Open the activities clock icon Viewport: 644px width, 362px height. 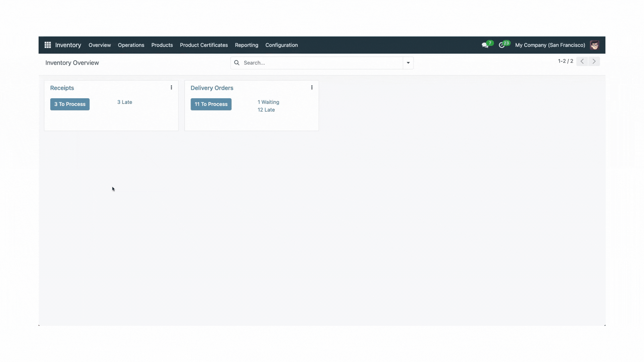(502, 45)
